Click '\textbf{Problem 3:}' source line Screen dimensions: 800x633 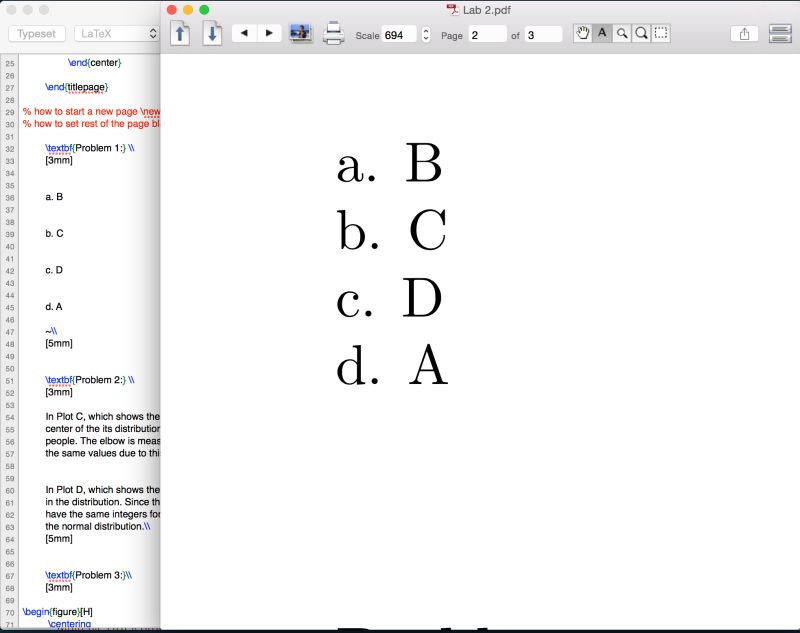89,575
